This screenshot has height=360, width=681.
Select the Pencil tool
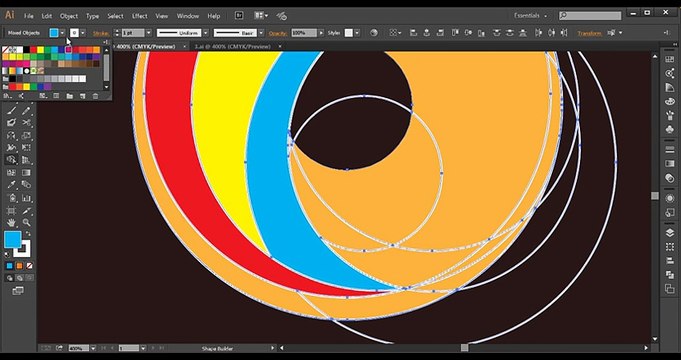coord(26,110)
